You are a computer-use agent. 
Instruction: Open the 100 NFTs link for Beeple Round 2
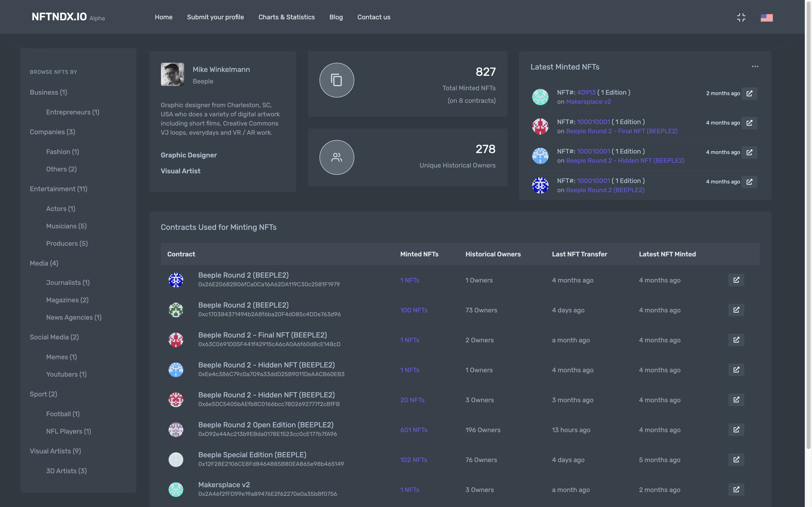click(x=414, y=310)
